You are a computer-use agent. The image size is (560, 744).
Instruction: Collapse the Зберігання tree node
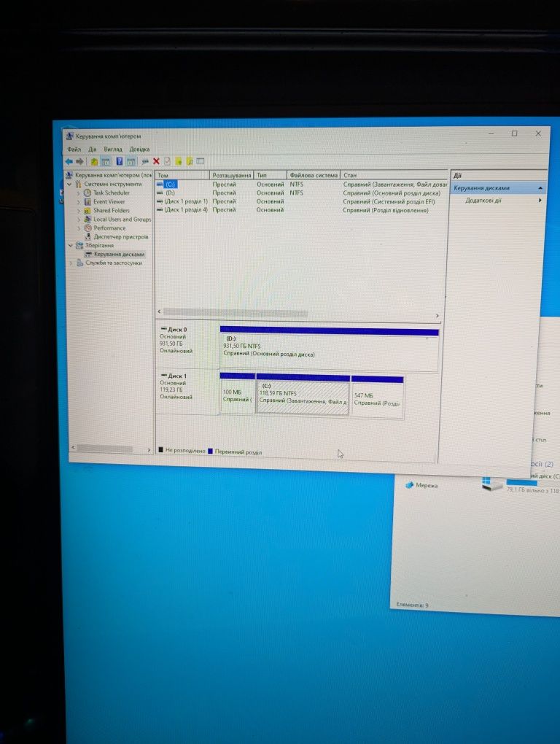[71, 245]
